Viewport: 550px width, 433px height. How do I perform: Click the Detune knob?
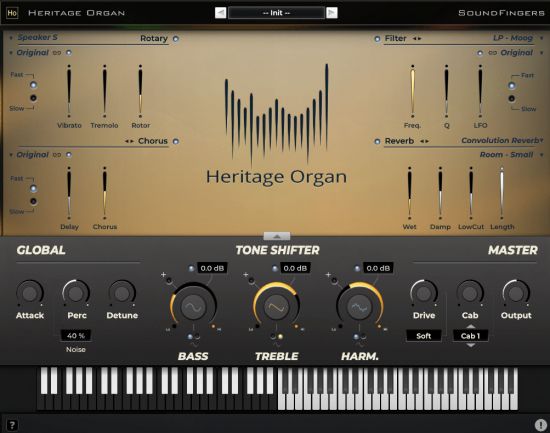122,293
